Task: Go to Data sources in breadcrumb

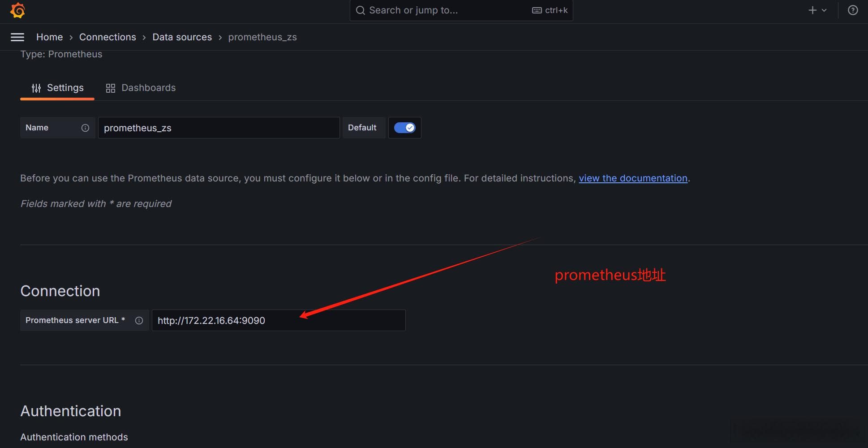Action: 182,37
